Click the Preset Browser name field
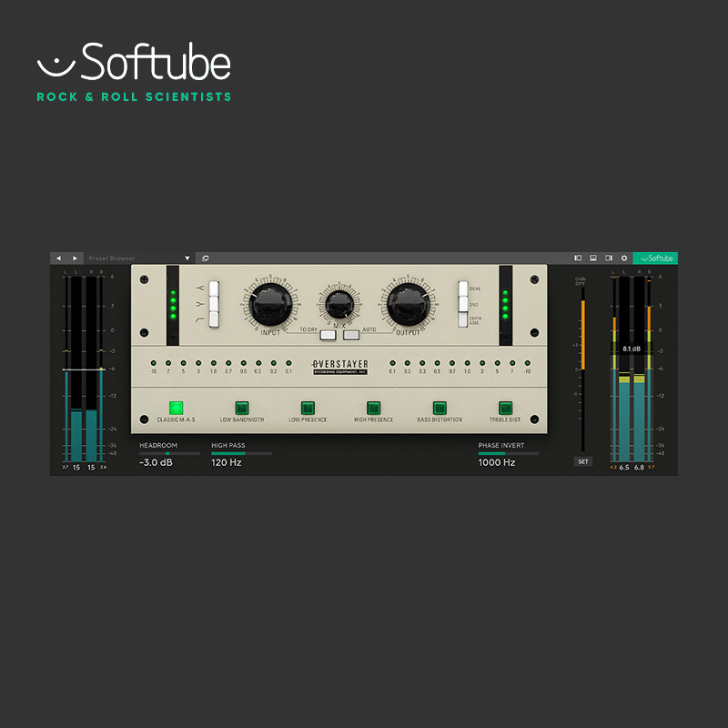Image resolution: width=728 pixels, height=728 pixels. coord(133,258)
